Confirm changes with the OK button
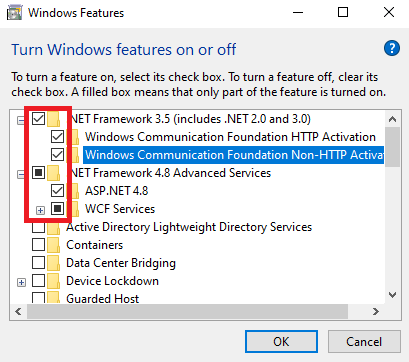Viewport: 409px width, 362px height. 281,342
